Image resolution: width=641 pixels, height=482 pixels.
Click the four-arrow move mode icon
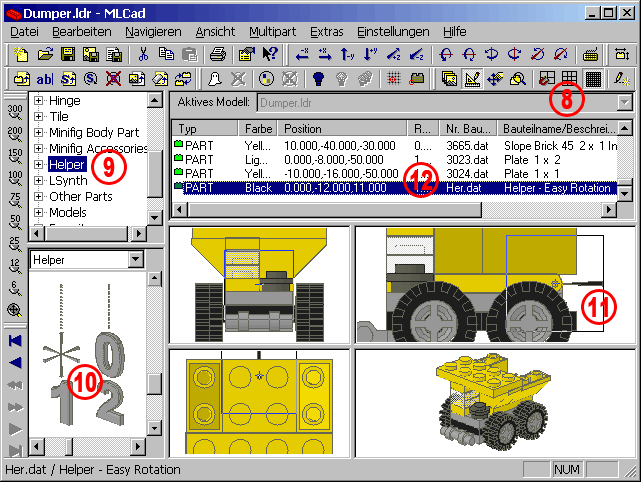pyautogui.click(x=495, y=78)
